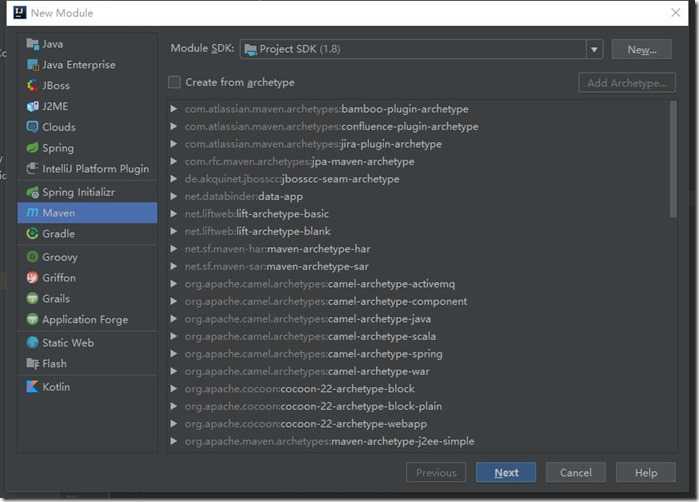
Task: Expand bamboo-plugin-archetype entry
Action: tap(173, 109)
